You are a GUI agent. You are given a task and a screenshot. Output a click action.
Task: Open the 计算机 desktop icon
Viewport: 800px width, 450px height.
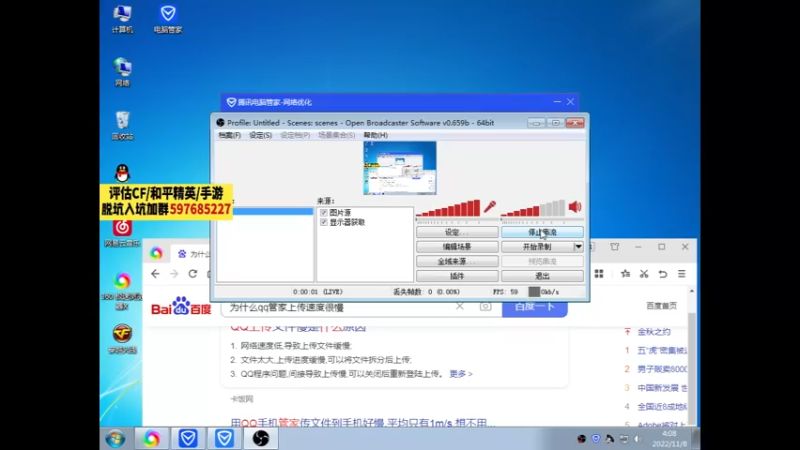pos(122,19)
